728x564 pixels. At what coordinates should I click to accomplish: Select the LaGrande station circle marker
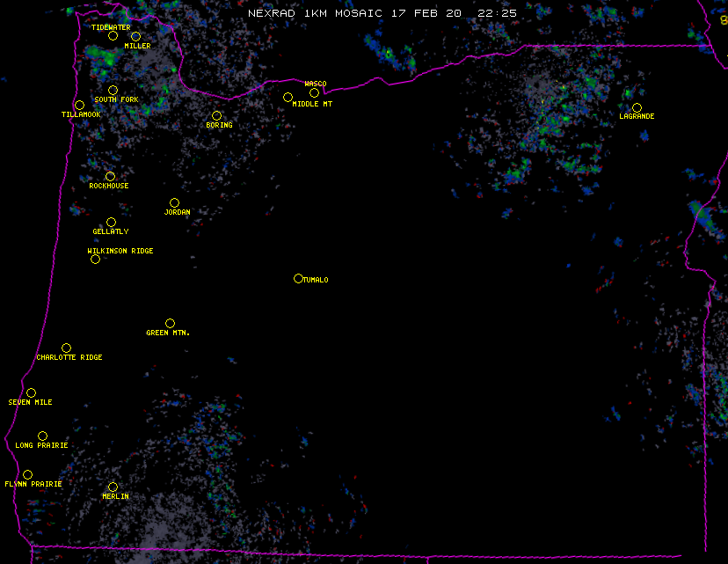click(637, 108)
